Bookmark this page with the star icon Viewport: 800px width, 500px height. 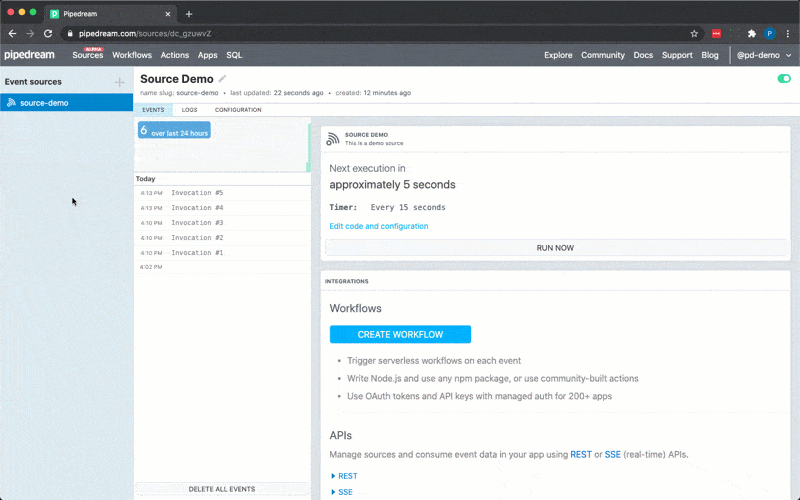[694, 33]
